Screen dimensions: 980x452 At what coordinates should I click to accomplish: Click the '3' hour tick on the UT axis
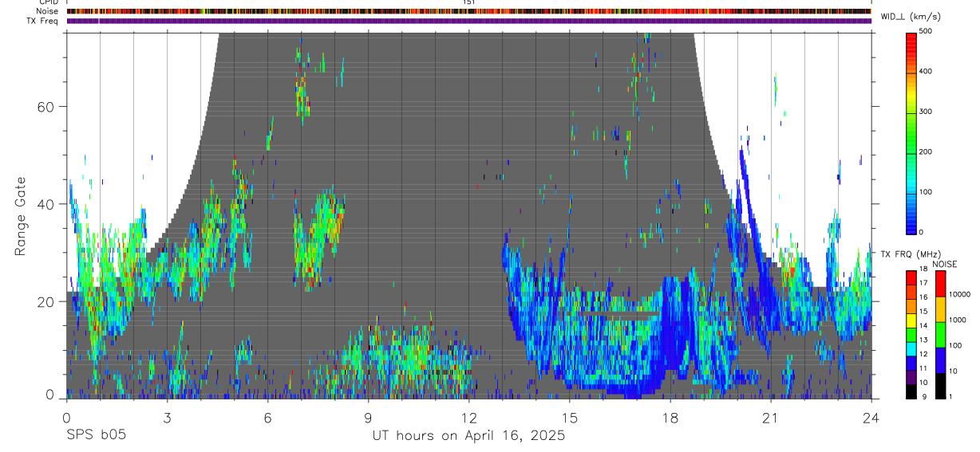point(167,416)
